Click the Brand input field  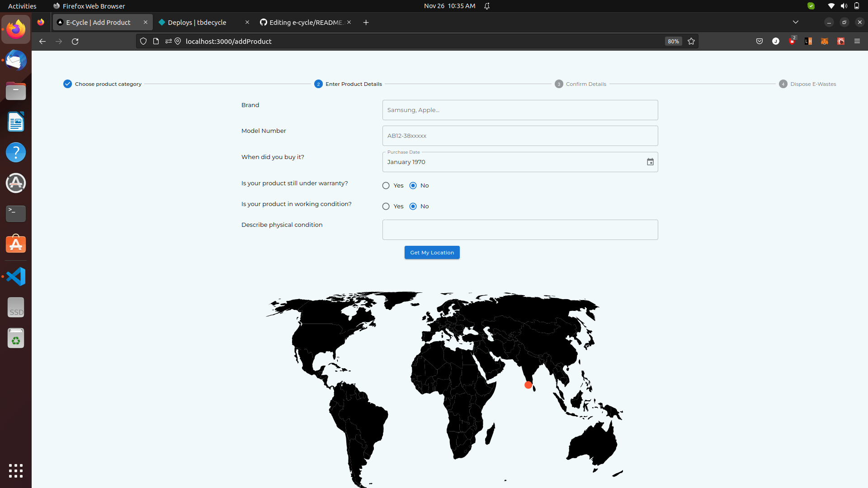tap(520, 110)
